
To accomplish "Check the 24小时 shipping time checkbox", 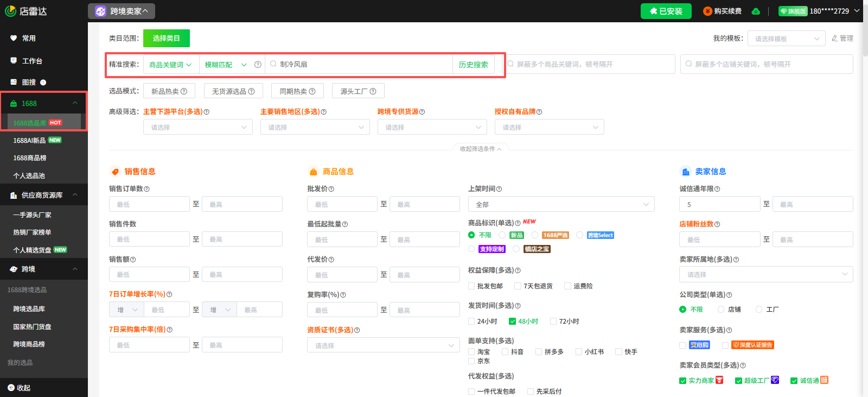I will pos(471,321).
